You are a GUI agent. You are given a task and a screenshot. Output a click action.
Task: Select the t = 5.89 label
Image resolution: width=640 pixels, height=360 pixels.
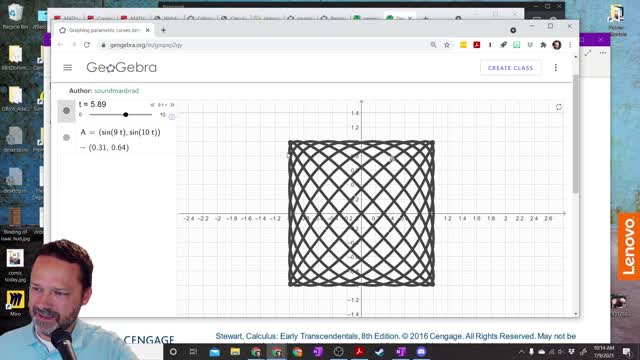click(93, 104)
